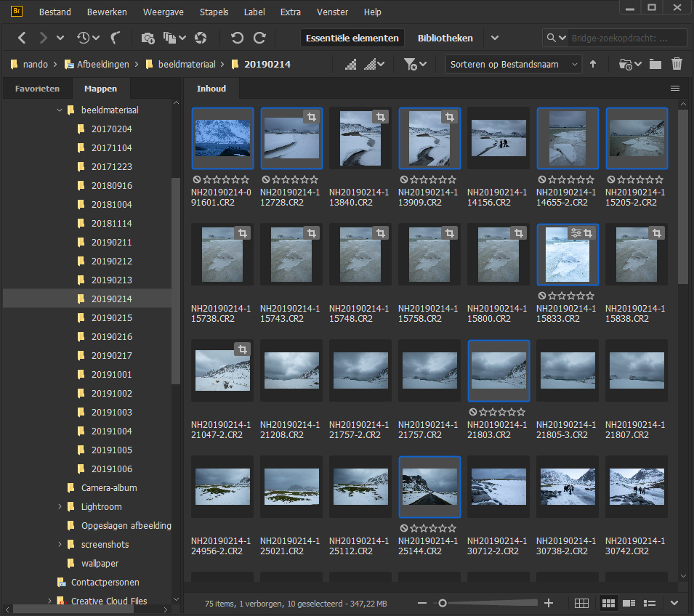Collapse the beeldmateriaal folder tree
Image resolution: width=694 pixels, height=616 pixels.
60,110
